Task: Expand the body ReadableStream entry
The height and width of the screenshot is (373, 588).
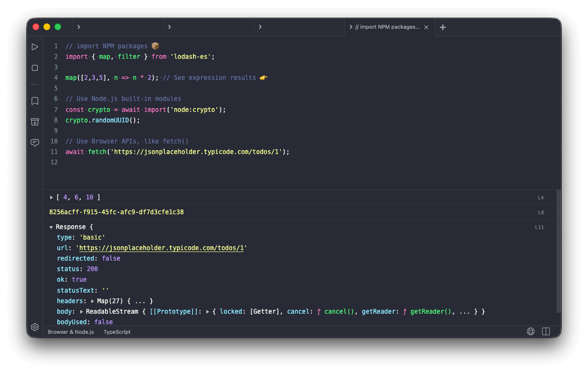Action: pyautogui.click(x=82, y=312)
